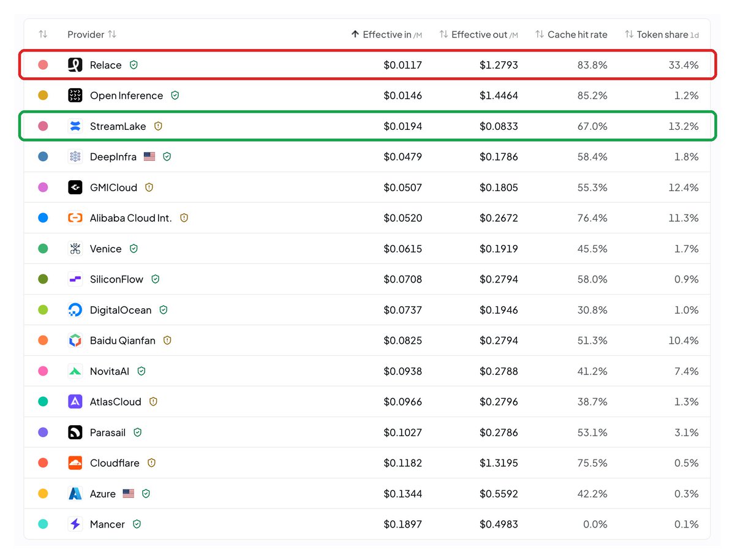
Task: Click AtlasCloud effective out $0.2796
Action: 499,402
